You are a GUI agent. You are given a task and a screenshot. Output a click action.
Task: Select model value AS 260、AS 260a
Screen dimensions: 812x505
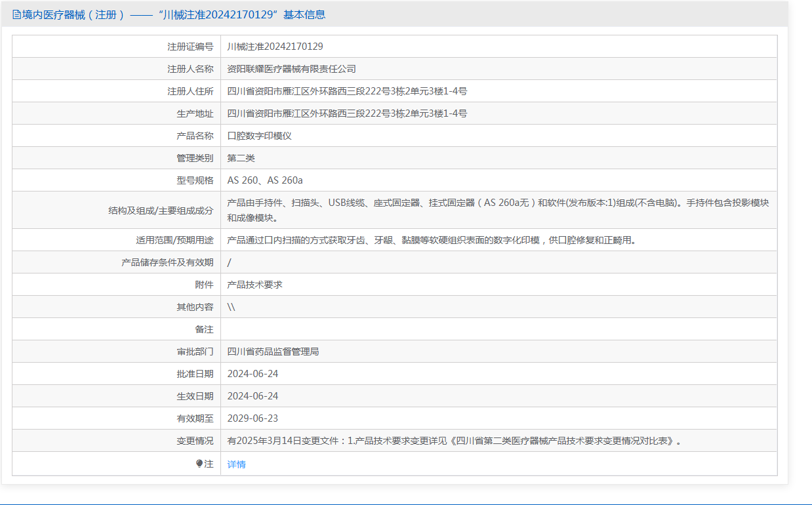265,180
